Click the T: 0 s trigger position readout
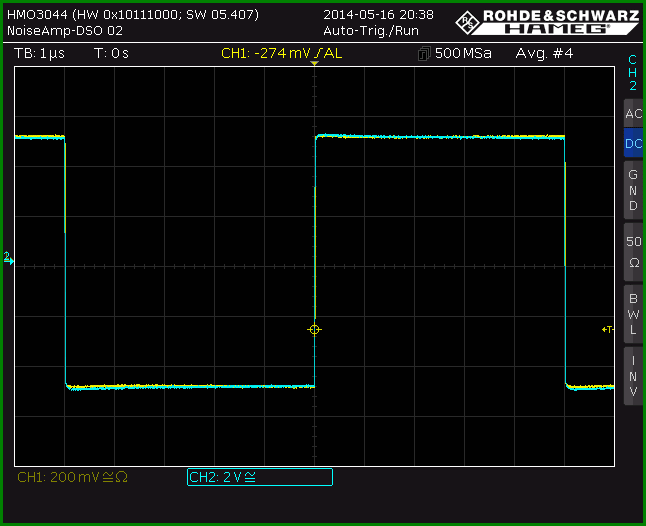 (111, 54)
